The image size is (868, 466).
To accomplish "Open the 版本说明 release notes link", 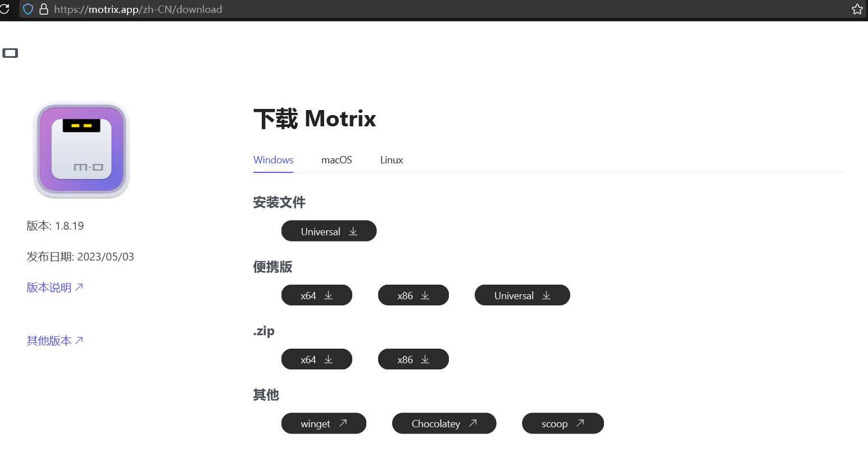I will tap(55, 287).
